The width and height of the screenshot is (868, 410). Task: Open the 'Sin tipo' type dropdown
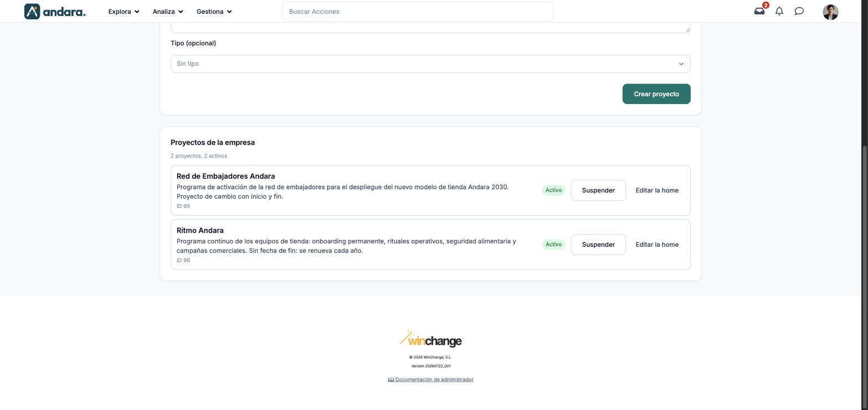click(x=431, y=64)
